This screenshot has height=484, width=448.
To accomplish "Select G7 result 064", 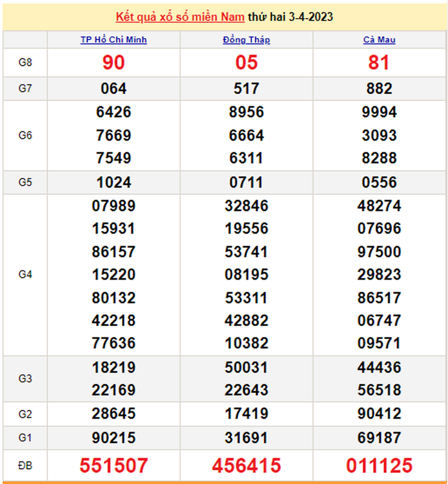I will coord(113,88).
